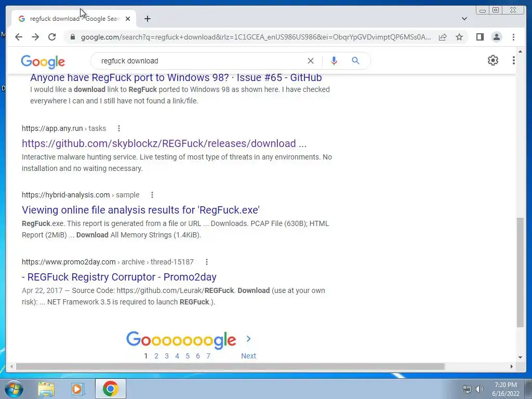
Task: Reload the current page
Action: pyautogui.click(x=52, y=37)
